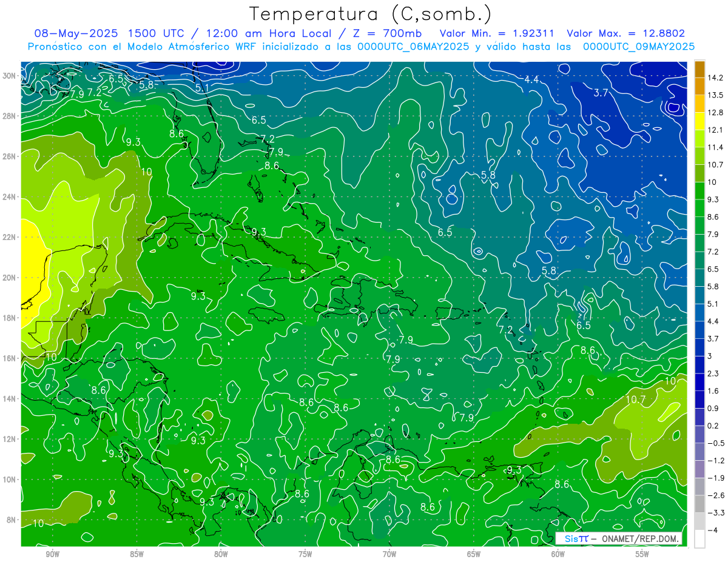Click the '0000UTC_06MAY2025' initialization timestamp
Screen dimensions: 728x562
(413, 47)
